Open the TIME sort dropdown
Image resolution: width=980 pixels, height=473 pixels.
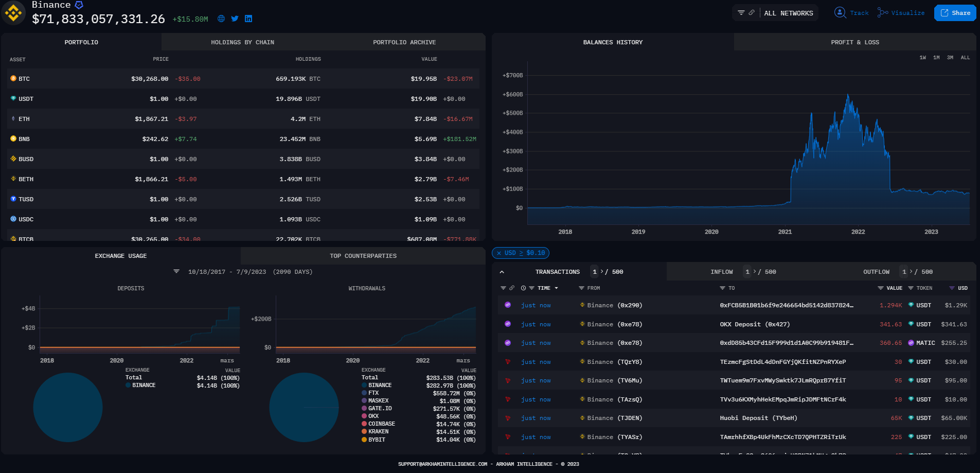(557, 288)
